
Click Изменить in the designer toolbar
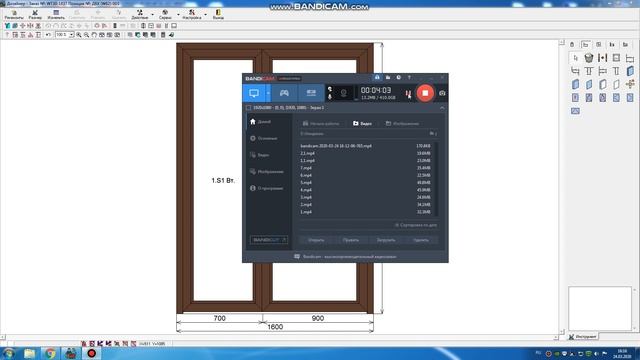coord(56,15)
